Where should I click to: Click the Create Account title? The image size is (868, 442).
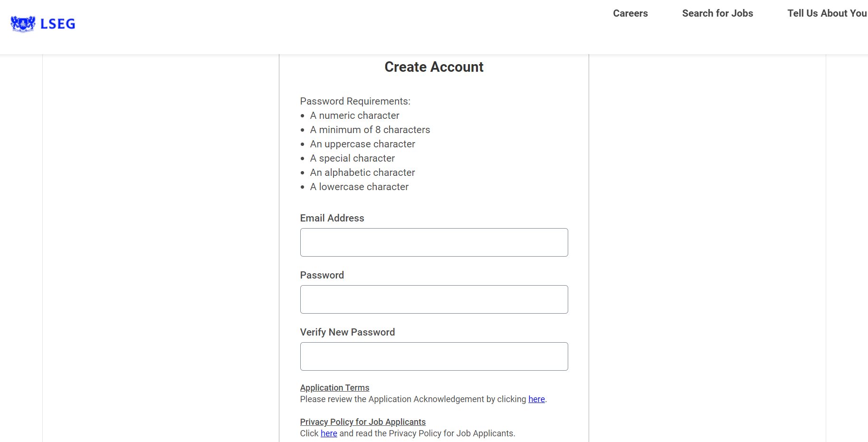[434, 67]
